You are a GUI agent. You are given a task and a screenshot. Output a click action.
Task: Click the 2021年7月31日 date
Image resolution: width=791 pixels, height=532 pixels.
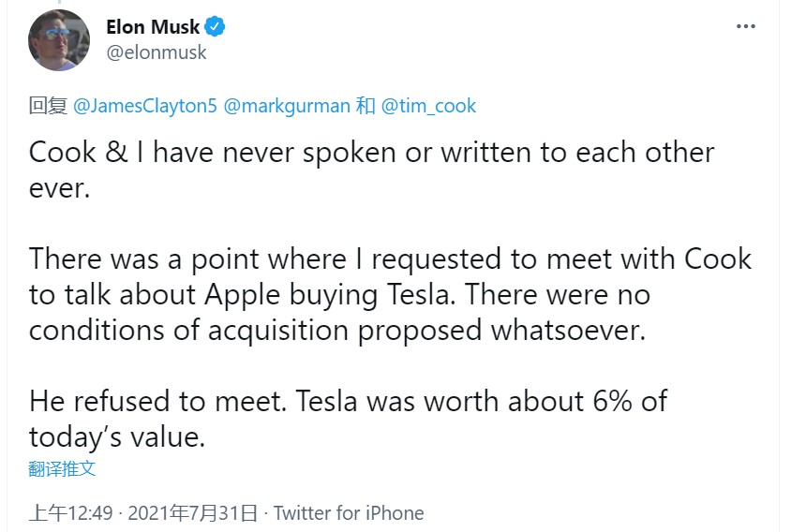click(x=192, y=512)
